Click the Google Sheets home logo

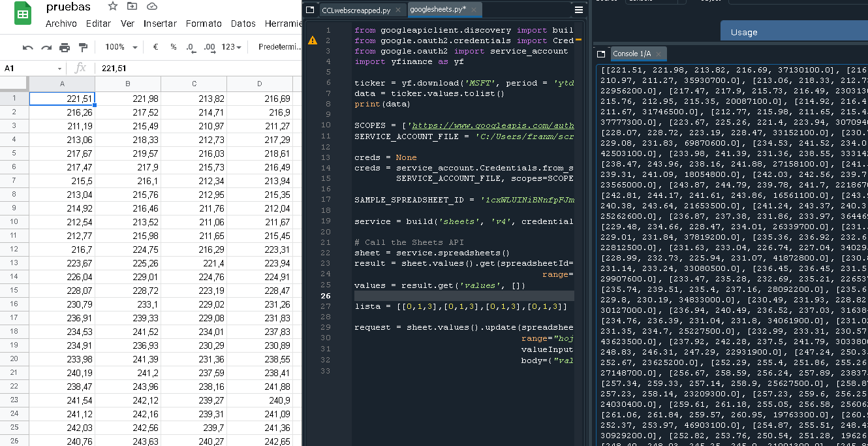(23, 14)
